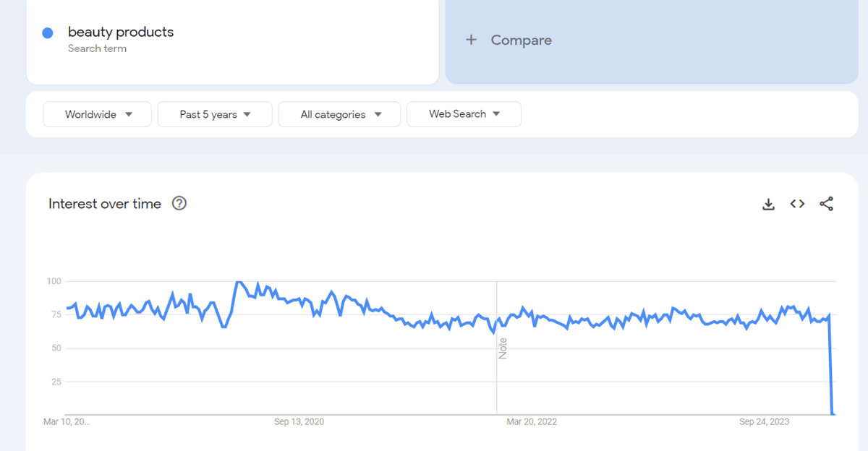
Task: Click the Mar 20, 2022 axis label
Action: (x=532, y=421)
